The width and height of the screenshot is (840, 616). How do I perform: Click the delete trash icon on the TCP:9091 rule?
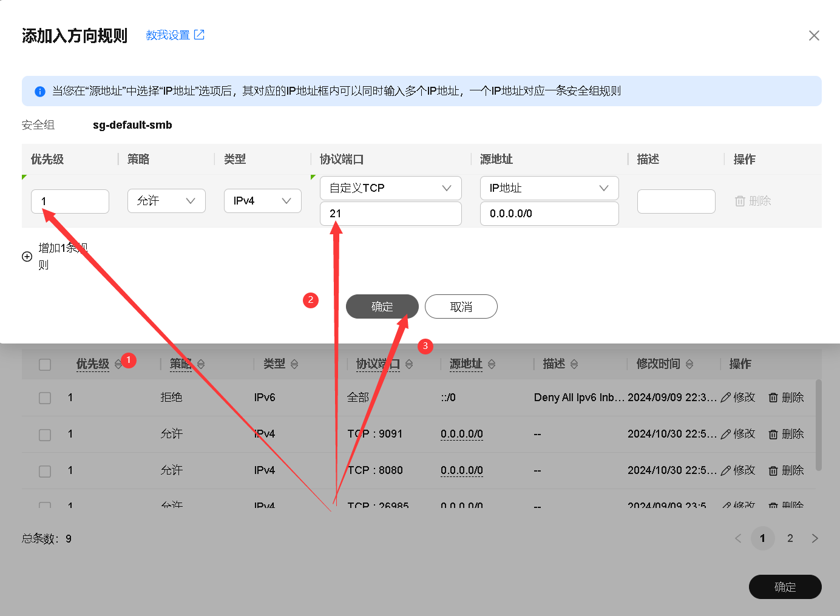pos(773,433)
